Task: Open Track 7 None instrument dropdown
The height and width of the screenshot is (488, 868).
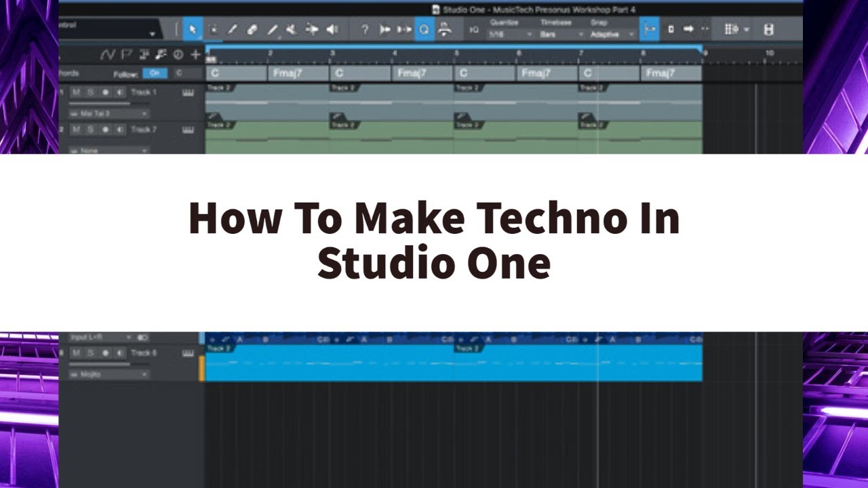Action: pos(108,150)
